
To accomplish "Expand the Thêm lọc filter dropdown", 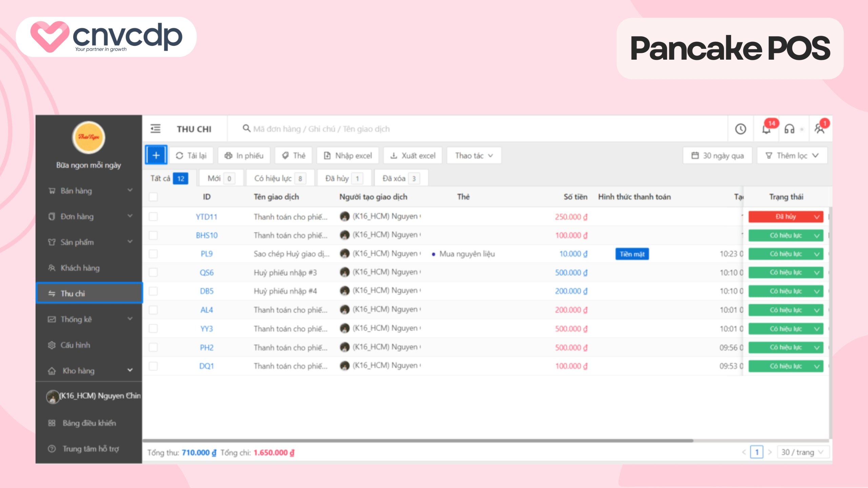I will pyautogui.click(x=792, y=156).
